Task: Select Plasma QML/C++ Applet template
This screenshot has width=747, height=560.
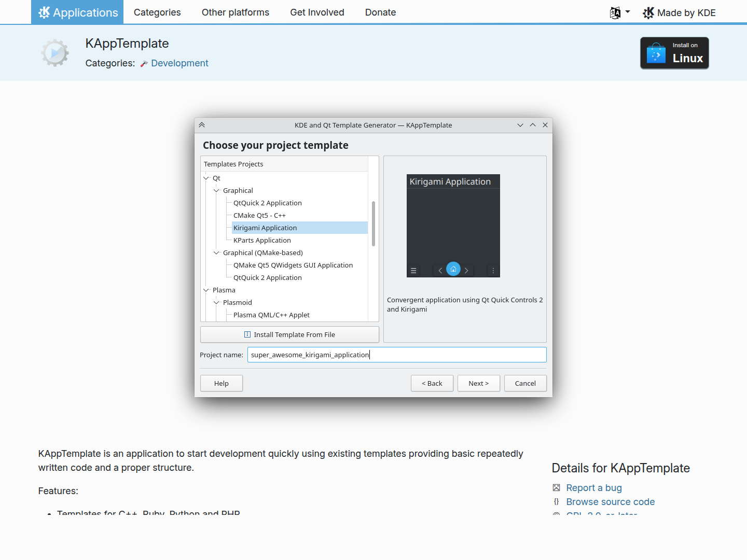Action: pyautogui.click(x=271, y=315)
